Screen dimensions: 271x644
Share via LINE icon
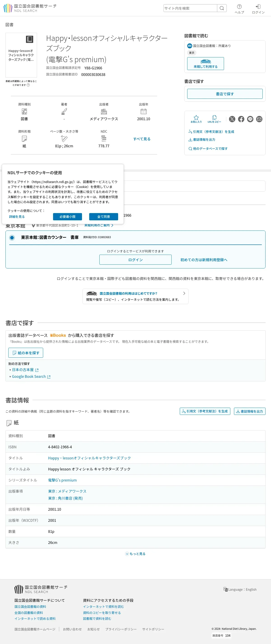click(250, 119)
